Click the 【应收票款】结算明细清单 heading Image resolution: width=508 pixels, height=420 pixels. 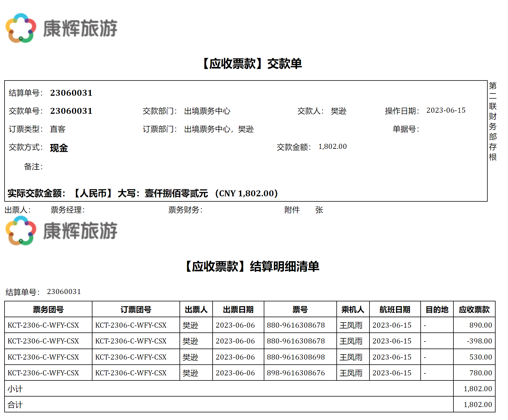pyautogui.click(x=252, y=266)
